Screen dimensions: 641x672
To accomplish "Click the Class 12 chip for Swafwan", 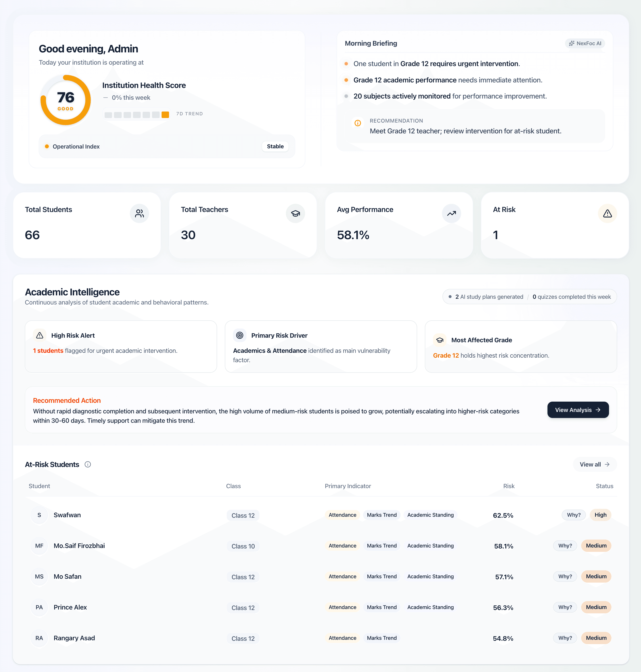I will [x=243, y=516].
